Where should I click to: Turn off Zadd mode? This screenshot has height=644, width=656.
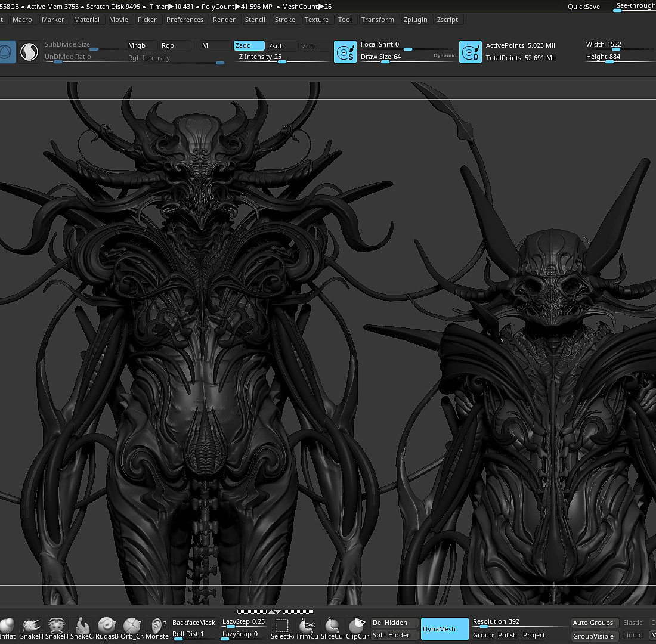(249, 45)
